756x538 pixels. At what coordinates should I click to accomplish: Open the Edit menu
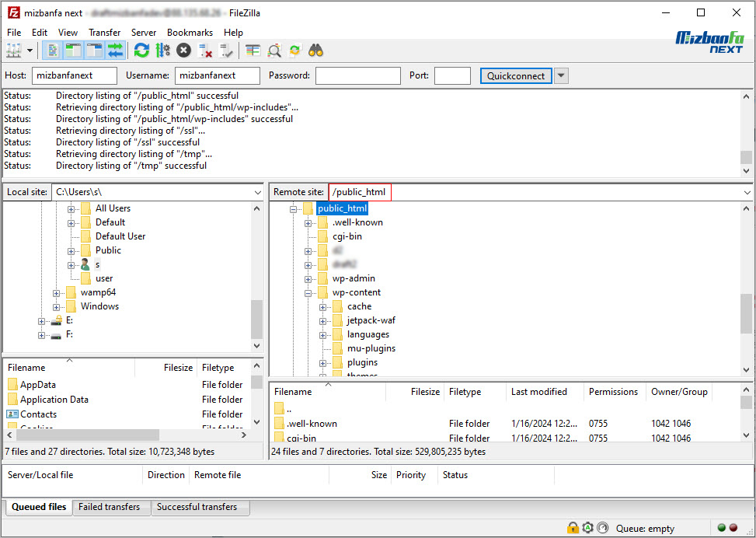40,33
